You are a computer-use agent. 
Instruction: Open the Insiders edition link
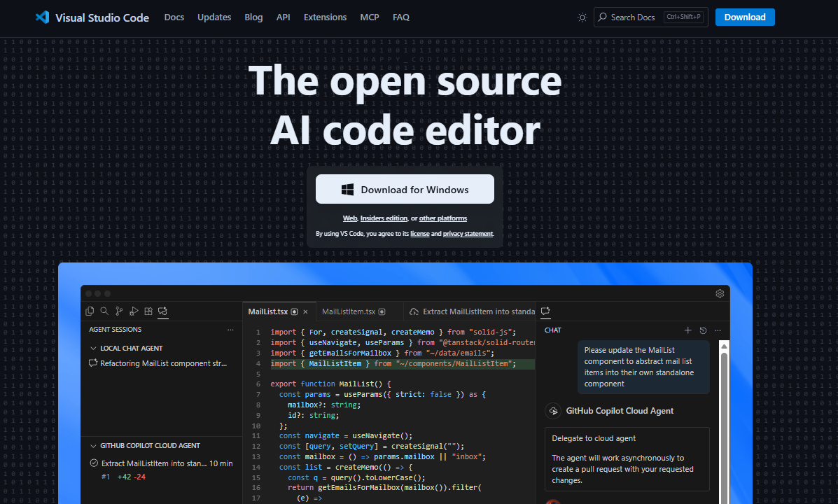tap(384, 218)
